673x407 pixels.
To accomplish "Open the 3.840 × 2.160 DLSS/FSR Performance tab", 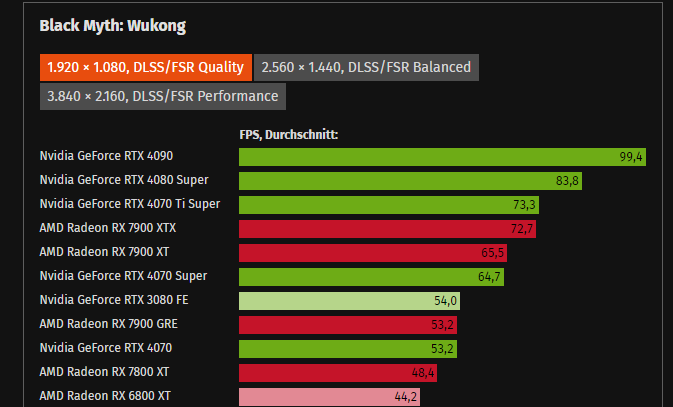I will pos(163,97).
